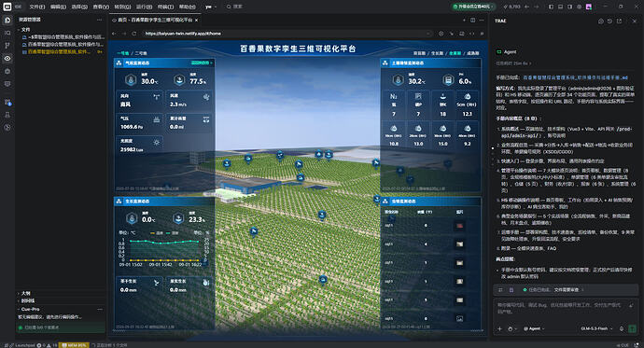Reload the embedded browser page
Viewport: 644px width, 348px height.
(x=134, y=34)
